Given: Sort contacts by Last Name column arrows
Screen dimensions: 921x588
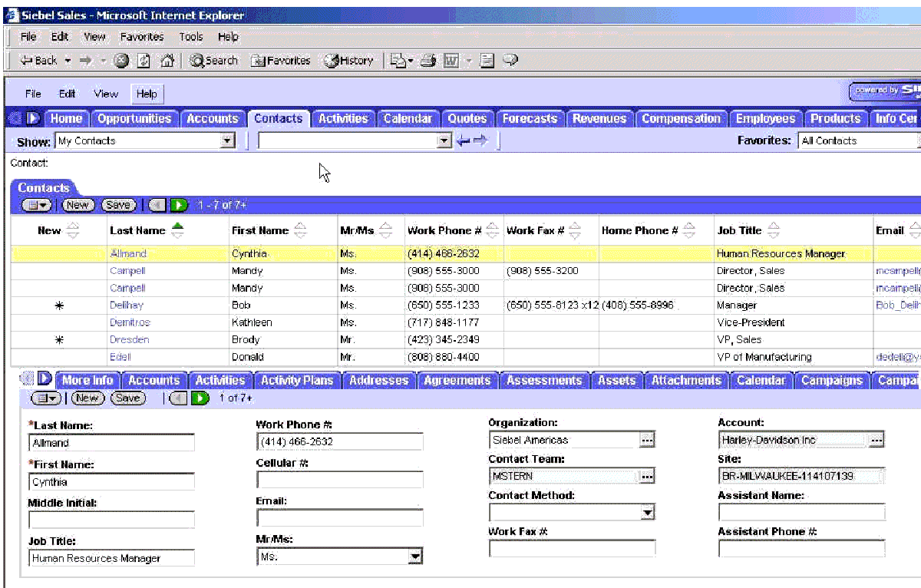Looking at the screenshot, I should tap(178, 230).
